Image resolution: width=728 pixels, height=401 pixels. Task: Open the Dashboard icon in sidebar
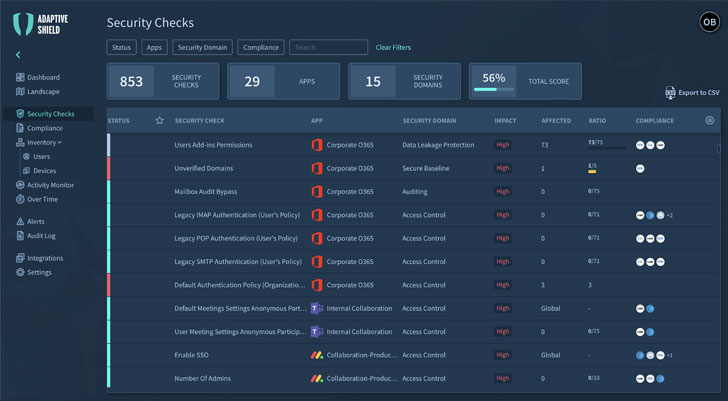click(19, 78)
